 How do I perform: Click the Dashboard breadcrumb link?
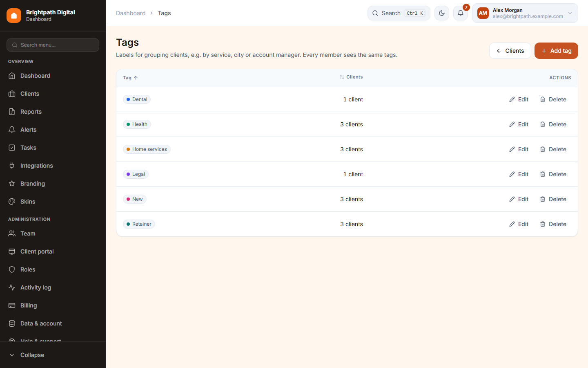pos(131,13)
